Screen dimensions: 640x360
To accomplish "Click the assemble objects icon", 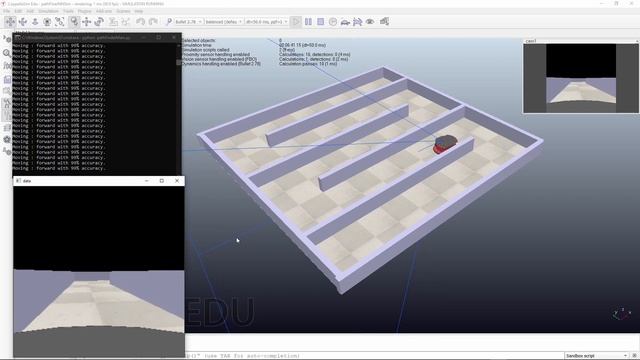I will tap(113, 22).
